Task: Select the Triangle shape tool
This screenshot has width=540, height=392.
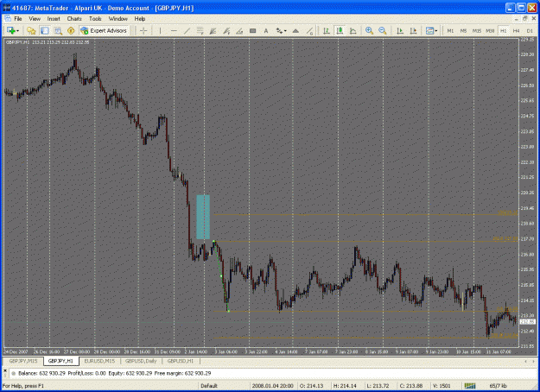Action: pos(295,30)
